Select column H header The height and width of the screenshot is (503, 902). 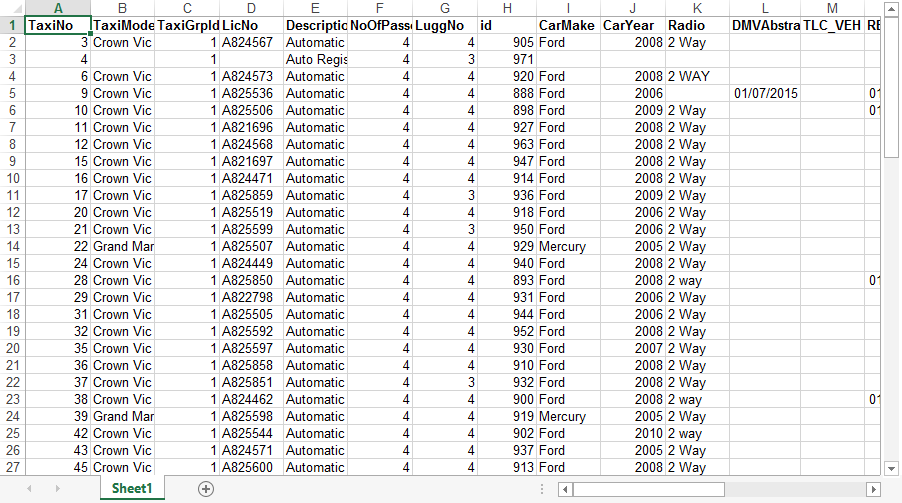point(506,8)
